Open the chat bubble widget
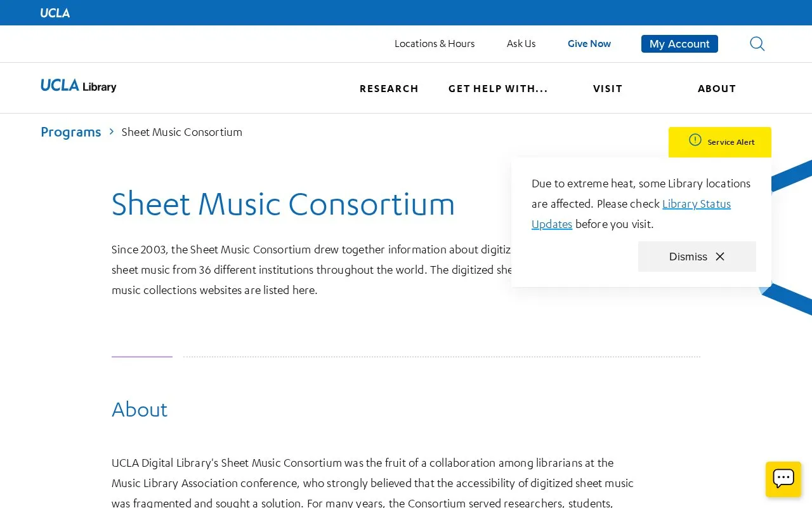The width and height of the screenshot is (812, 508). pyautogui.click(x=783, y=479)
